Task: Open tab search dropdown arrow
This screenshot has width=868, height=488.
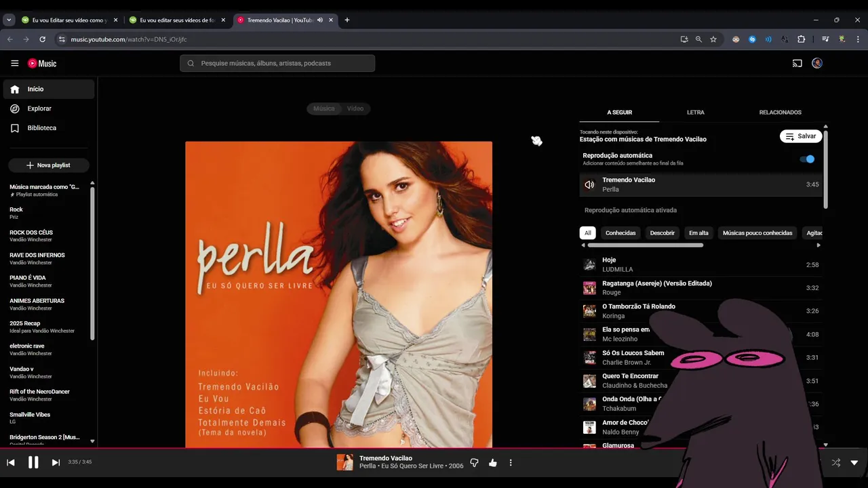Action: [x=9, y=20]
